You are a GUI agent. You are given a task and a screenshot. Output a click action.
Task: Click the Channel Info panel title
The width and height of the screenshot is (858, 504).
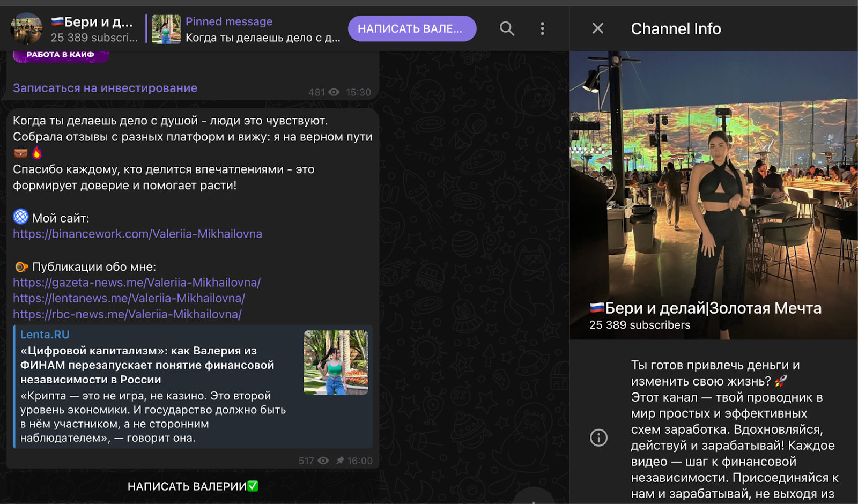(x=676, y=28)
